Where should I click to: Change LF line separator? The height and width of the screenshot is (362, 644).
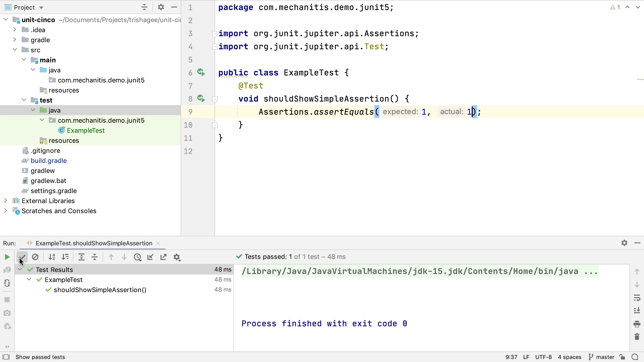point(526,357)
